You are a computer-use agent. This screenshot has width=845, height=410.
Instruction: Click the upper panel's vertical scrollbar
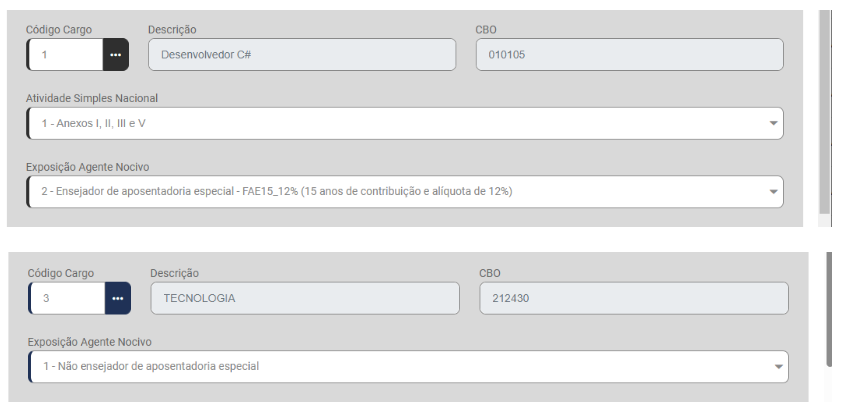[x=824, y=110]
